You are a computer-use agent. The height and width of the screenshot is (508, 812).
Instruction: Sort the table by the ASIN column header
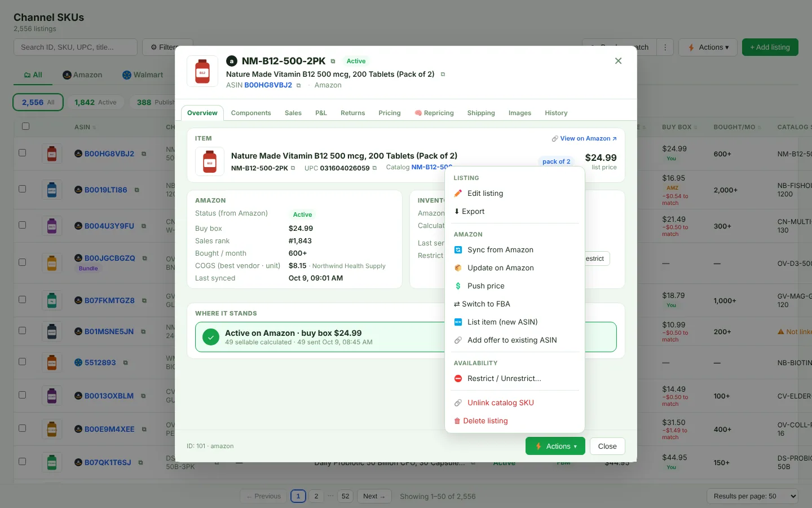(x=85, y=128)
